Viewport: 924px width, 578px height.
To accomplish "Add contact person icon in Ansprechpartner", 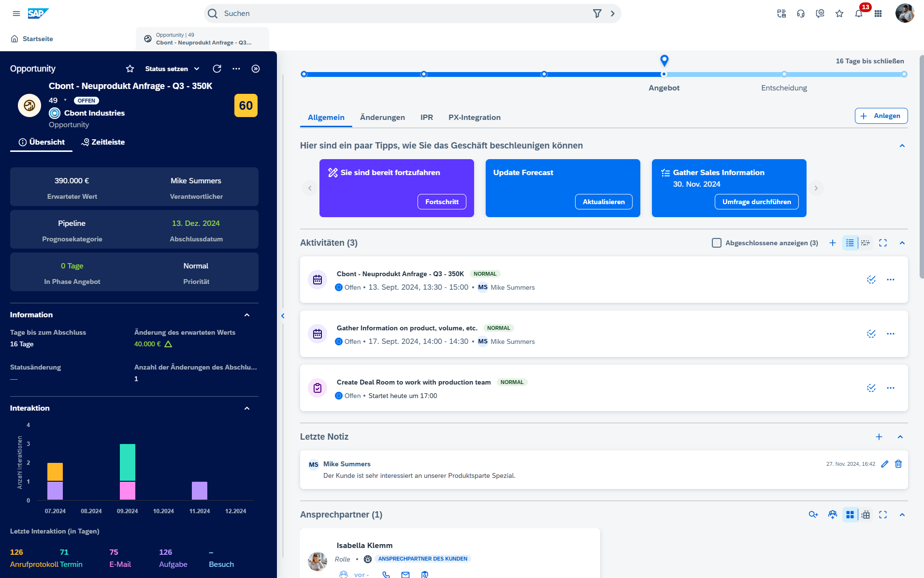I will click(832, 515).
